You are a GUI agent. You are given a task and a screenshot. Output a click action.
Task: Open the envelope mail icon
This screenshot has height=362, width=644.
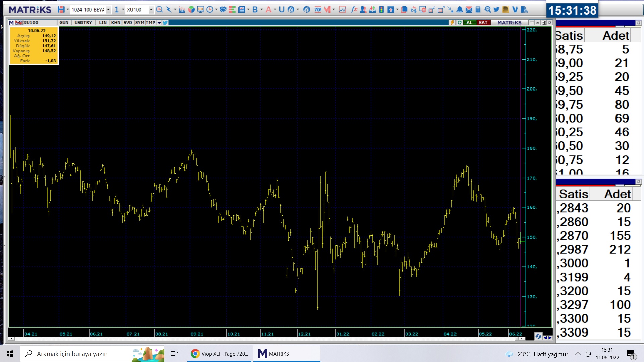(469, 10)
